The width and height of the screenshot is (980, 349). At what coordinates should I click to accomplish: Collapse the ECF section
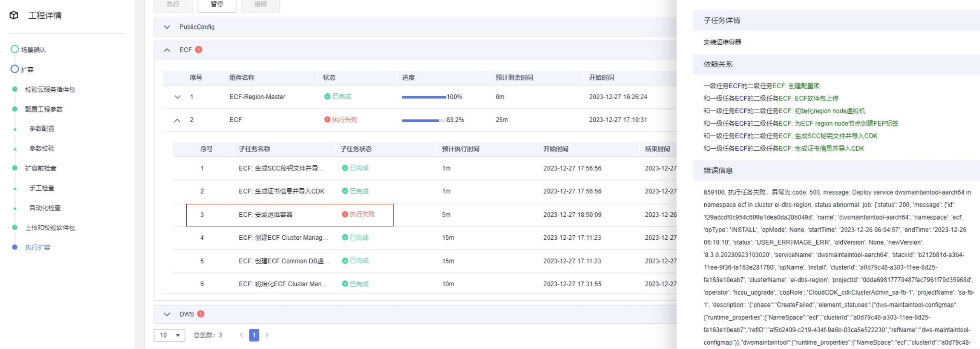click(167, 50)
